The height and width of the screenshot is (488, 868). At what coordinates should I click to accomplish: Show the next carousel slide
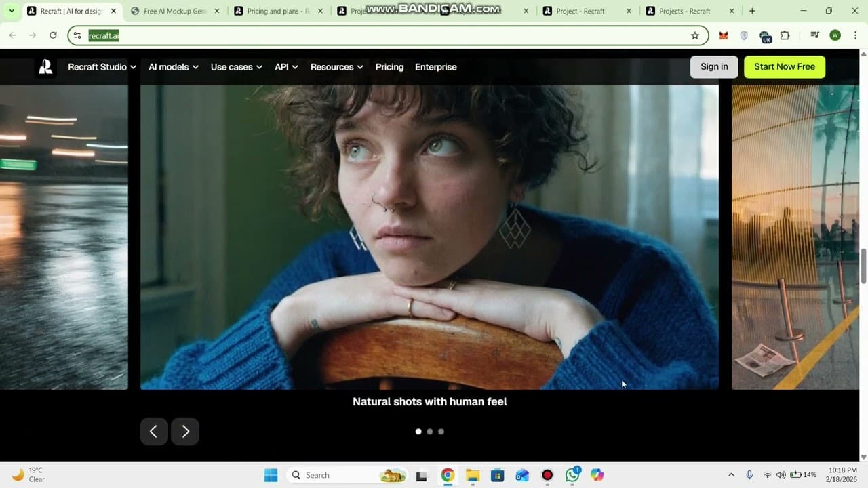click(x=185, y=432)
